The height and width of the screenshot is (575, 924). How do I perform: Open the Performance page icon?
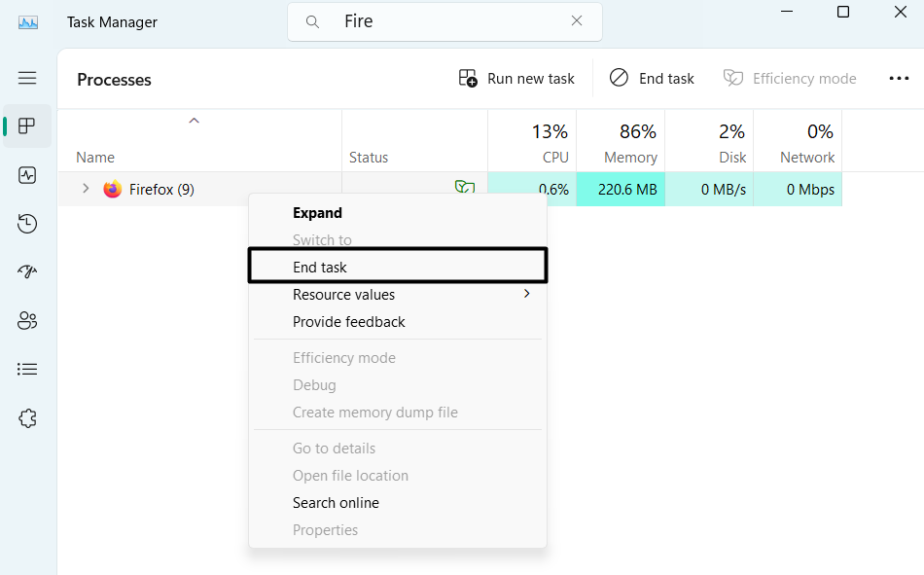click(27, 175)
